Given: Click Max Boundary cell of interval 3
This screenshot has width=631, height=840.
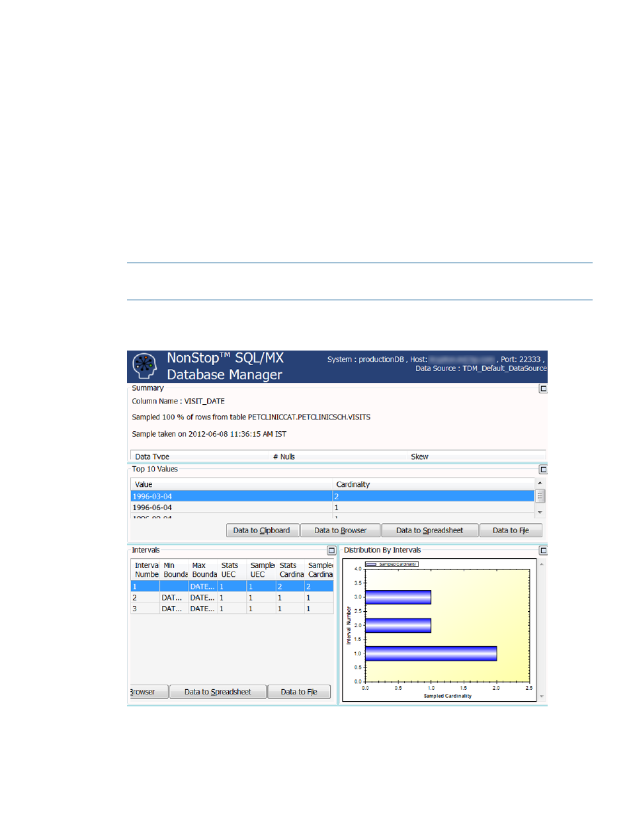Looking at the screenshot, I should click(x=203, y=609).
